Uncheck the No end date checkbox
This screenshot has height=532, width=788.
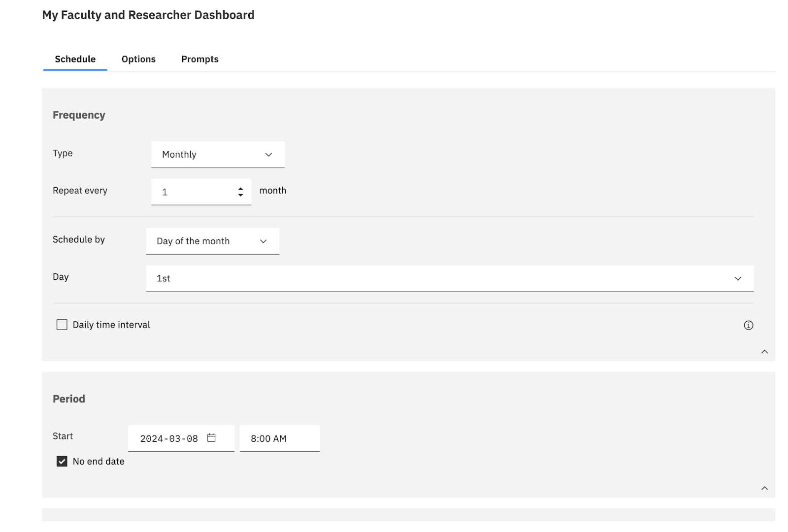(x=62, y=462)
